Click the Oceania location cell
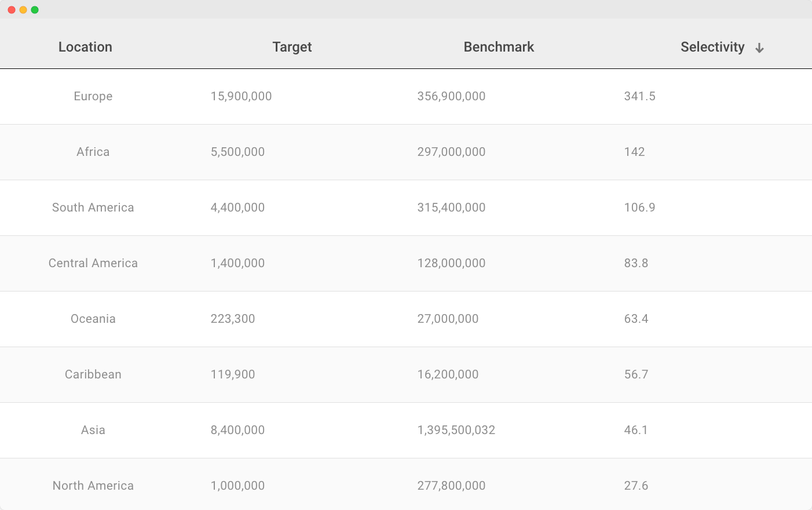The height and width of the screenshot is (510, 812). coord(93,319)
